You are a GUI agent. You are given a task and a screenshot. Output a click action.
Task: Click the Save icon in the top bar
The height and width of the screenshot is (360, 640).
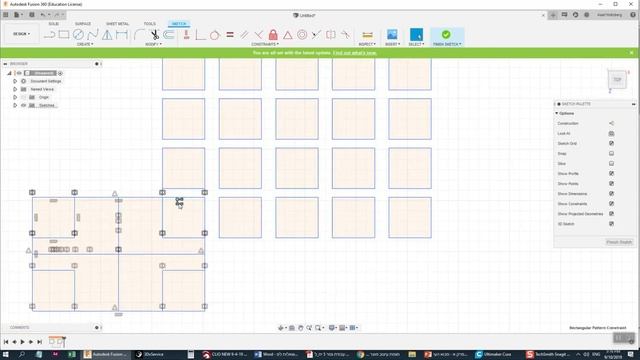point(32,15)
